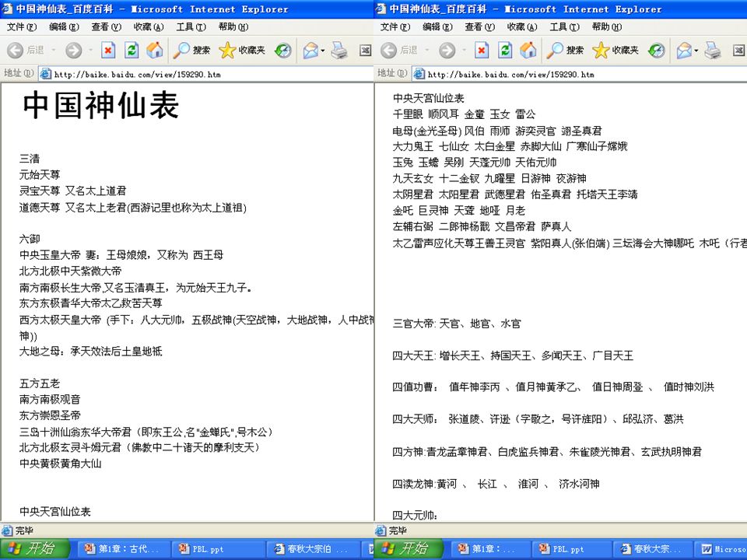Screen dimensions: 747x560
Task: Open 帮助(H) menu in right IE window
Action: (607, 27)
